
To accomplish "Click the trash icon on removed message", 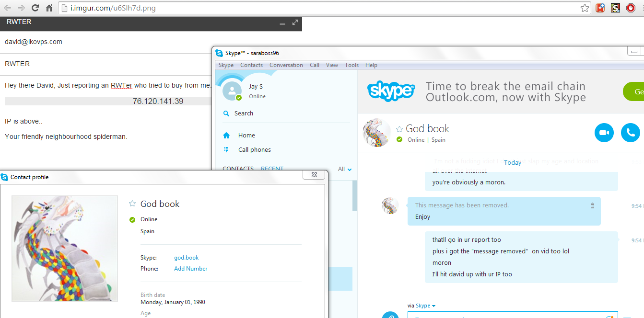I will coord(592,205).
